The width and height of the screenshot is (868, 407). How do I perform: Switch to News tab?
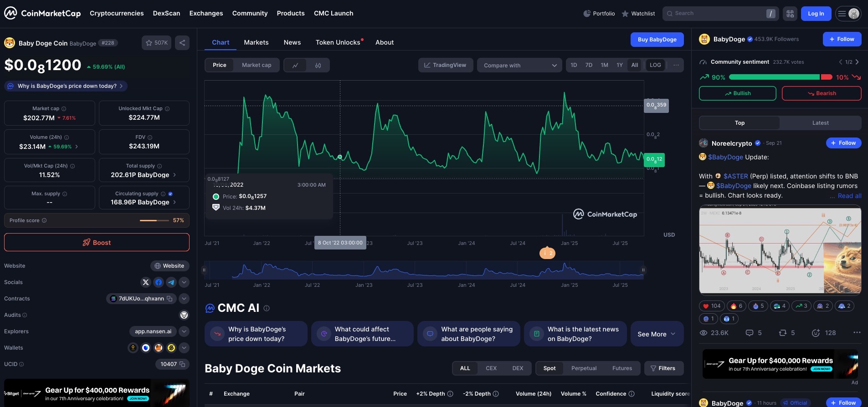pos(292,42)
